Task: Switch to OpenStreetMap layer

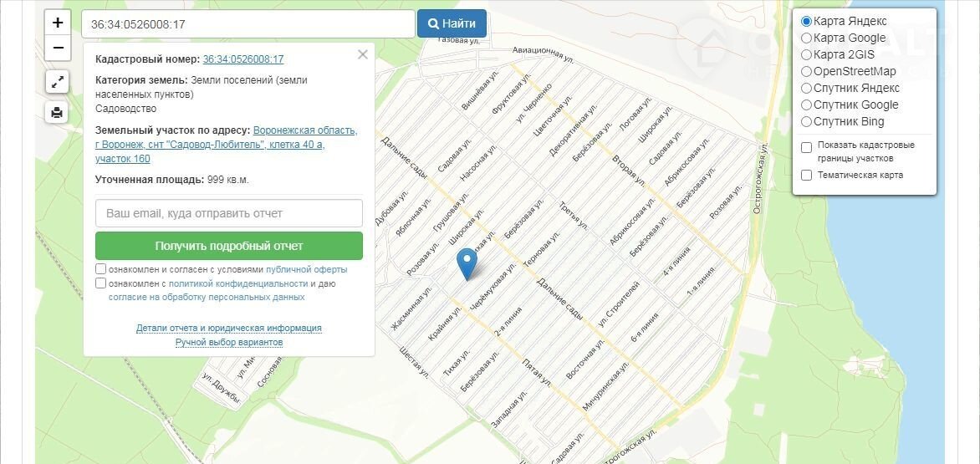Action: pyautogui.click(x=806, y=71)
